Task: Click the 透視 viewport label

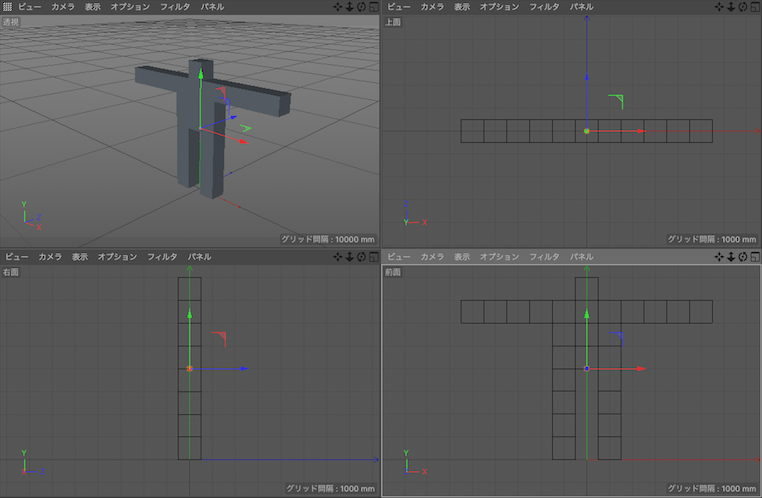Action: [x=11, y=22]
